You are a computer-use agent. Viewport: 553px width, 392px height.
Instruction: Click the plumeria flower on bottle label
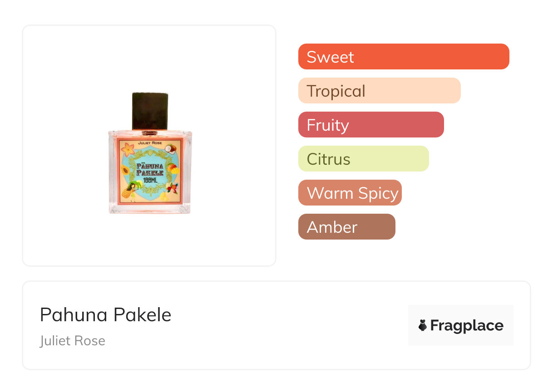[x=128, y=149]
